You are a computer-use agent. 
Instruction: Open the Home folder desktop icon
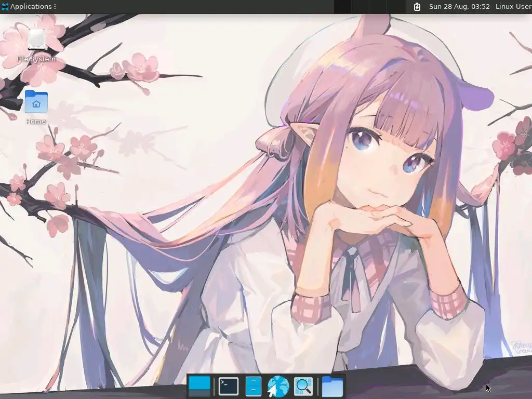[x=36, y=107]
